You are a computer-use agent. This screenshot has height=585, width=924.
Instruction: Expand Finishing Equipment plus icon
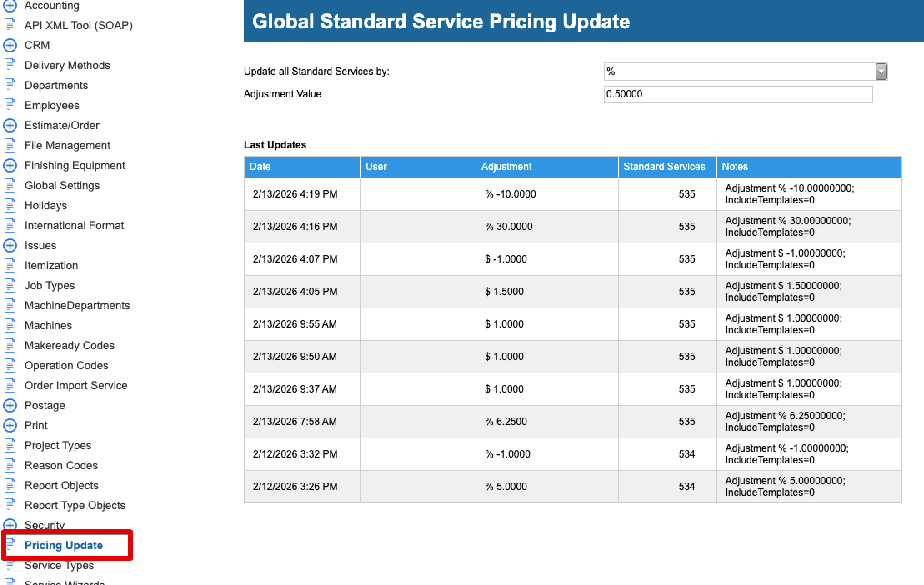(x=10, y=165)
